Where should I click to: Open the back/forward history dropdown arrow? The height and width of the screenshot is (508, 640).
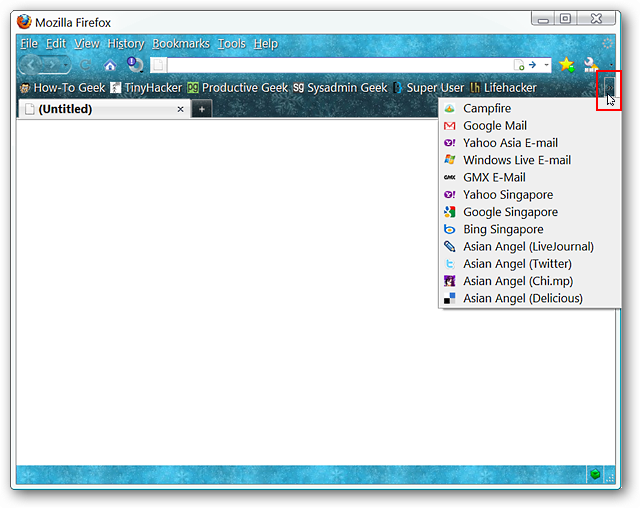click(66, 65)
